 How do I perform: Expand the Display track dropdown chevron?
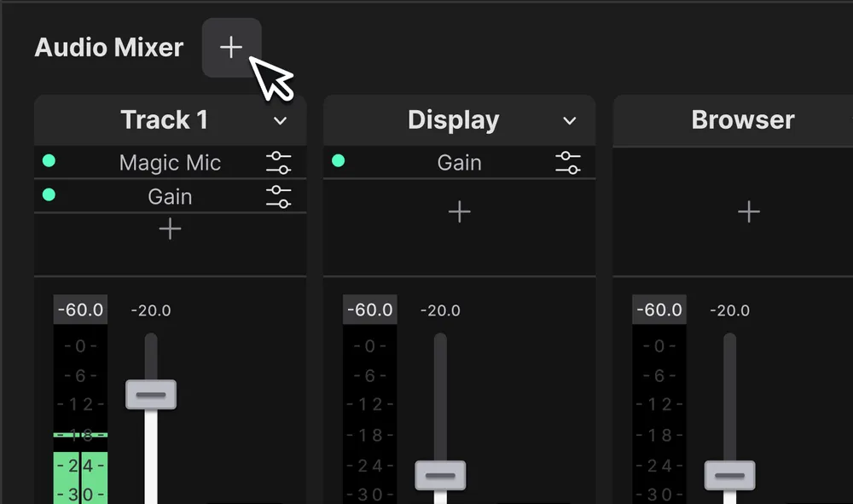[x=569, y=120]
